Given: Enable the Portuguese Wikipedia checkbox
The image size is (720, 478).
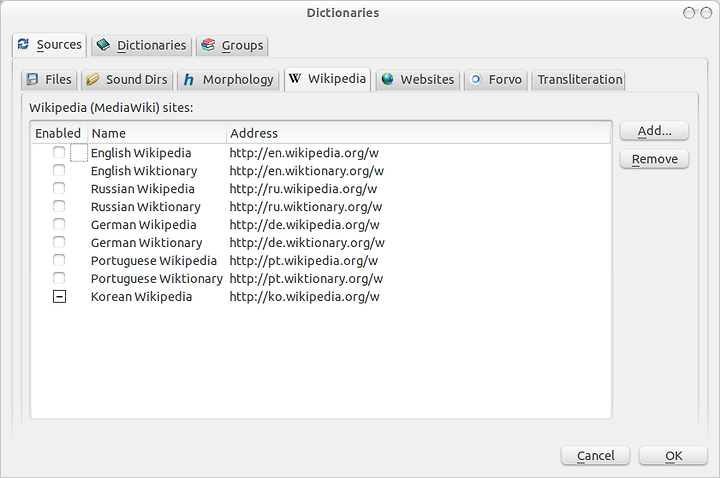Looking at the screenshot, I should [x=59, y=260].
